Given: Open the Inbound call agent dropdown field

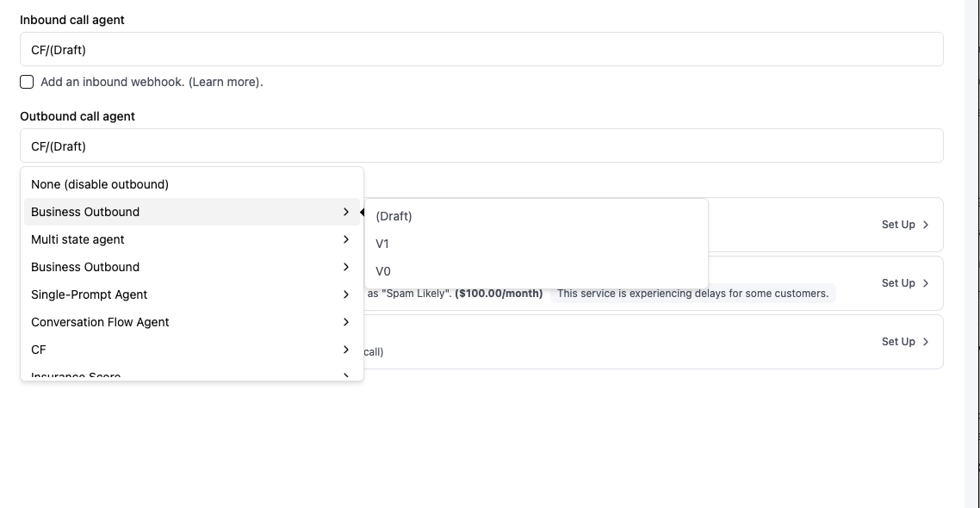Looking at the screenshot, I should (481, 50).
